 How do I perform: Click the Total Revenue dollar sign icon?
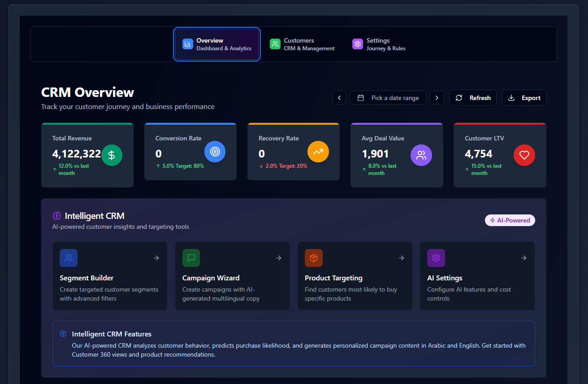pyautogui.click(x=112, y=155)
